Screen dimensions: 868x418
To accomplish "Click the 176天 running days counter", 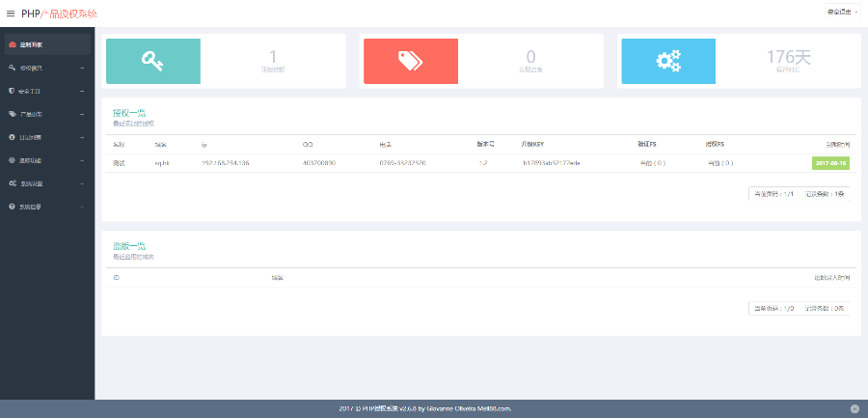I will [x=788, y=57].
